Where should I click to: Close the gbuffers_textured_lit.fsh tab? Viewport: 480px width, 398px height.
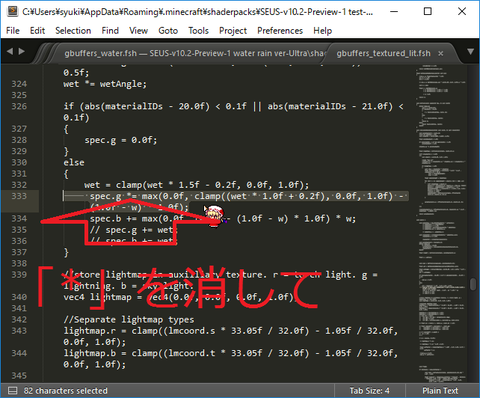click(x=441, y=53)
